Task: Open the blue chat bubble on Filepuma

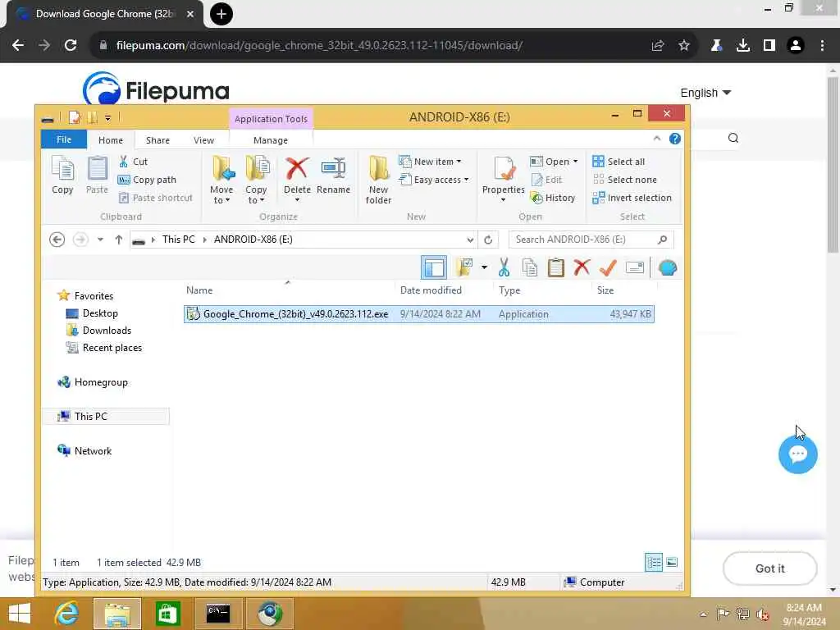Action: 797,454
